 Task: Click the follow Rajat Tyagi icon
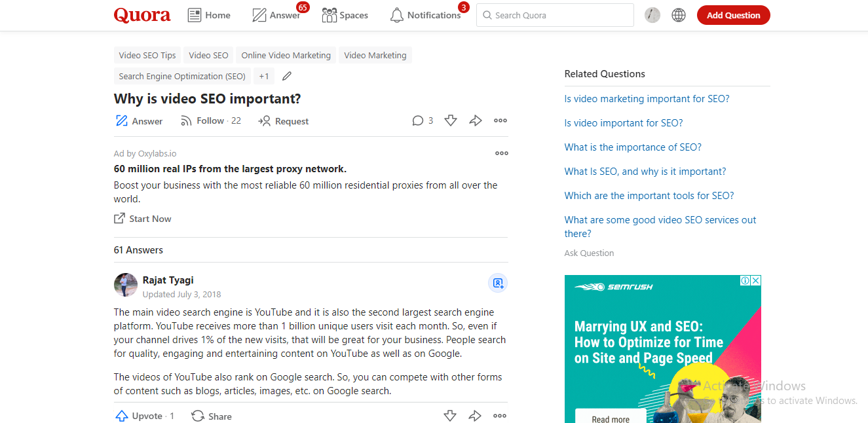click(x=498, y=283)
